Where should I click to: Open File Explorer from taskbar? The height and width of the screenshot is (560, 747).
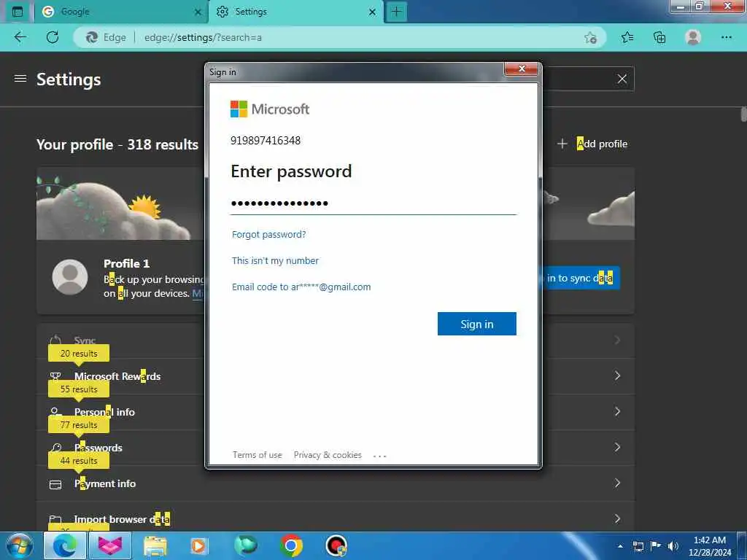pyautogui.click(x=155, y=546)
